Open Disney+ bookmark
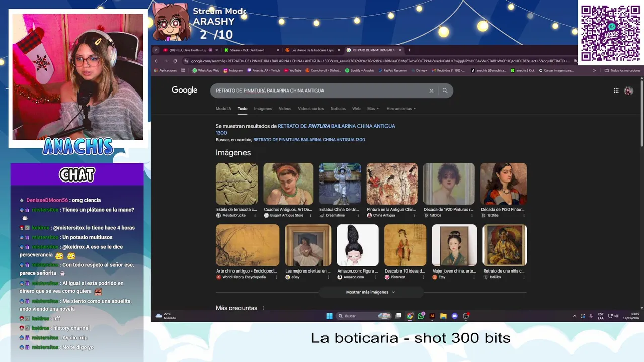Viewport: 644px width, 362px height. (x=419, y=71)
